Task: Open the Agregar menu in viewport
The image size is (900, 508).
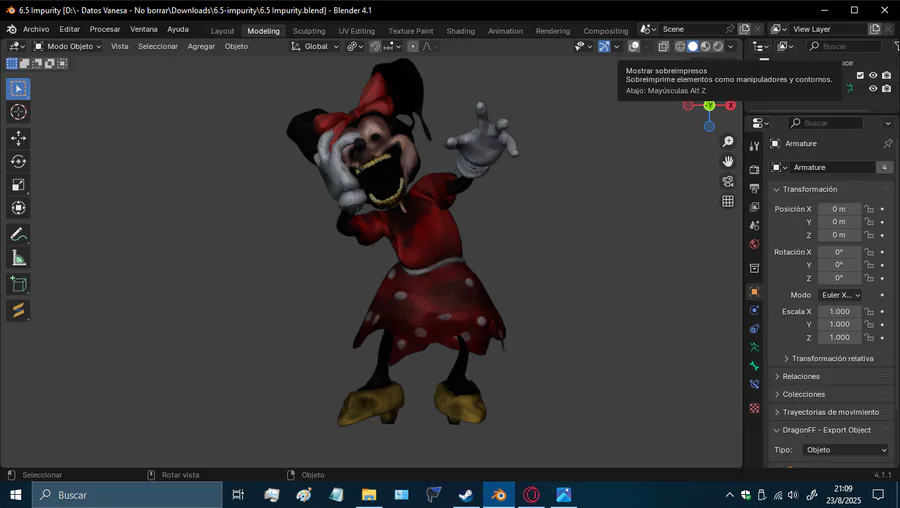Action: pyautogui.click(x=201, y=46)
